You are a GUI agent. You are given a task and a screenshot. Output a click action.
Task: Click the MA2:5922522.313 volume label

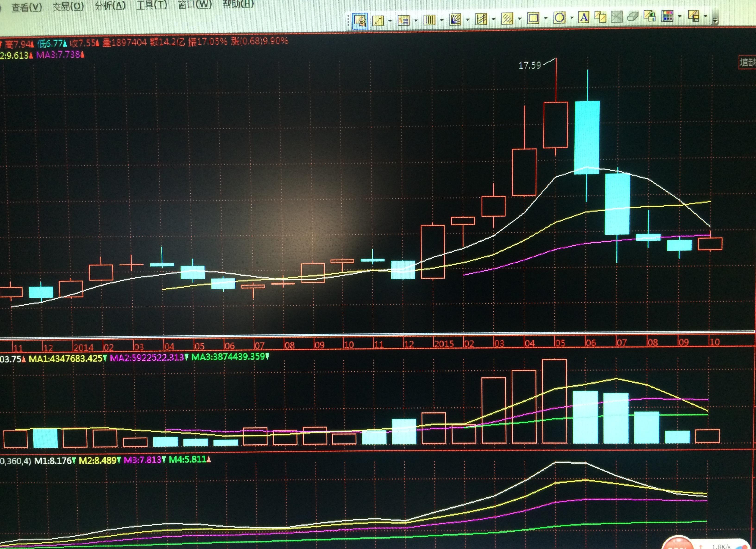(149, 357)
